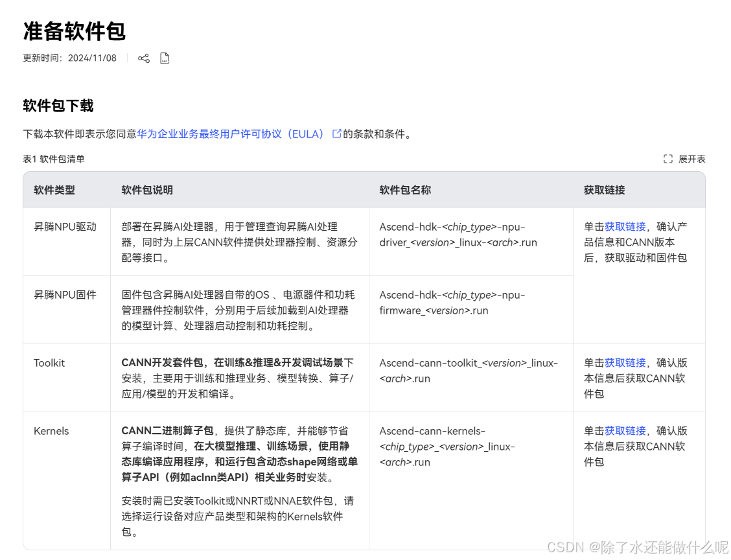Image resolution: width=731 pixels, height=560 pixels.
Task: Click the PDF download icon
Action: 165,58
